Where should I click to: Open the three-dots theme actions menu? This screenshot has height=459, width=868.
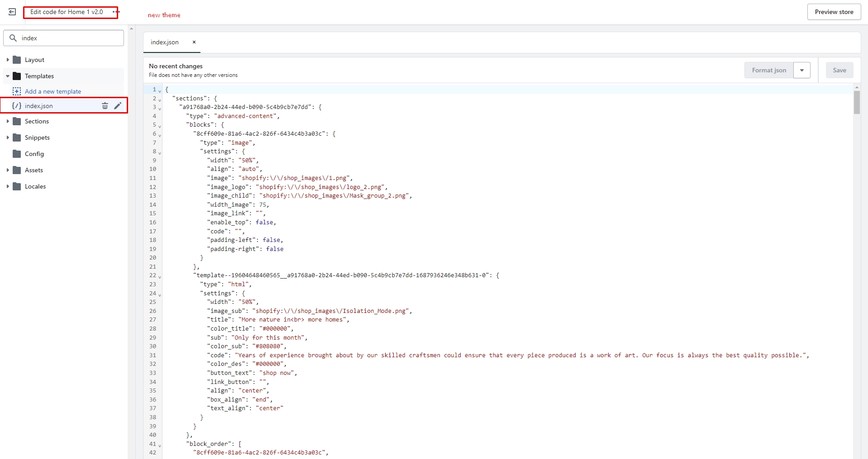115,12
